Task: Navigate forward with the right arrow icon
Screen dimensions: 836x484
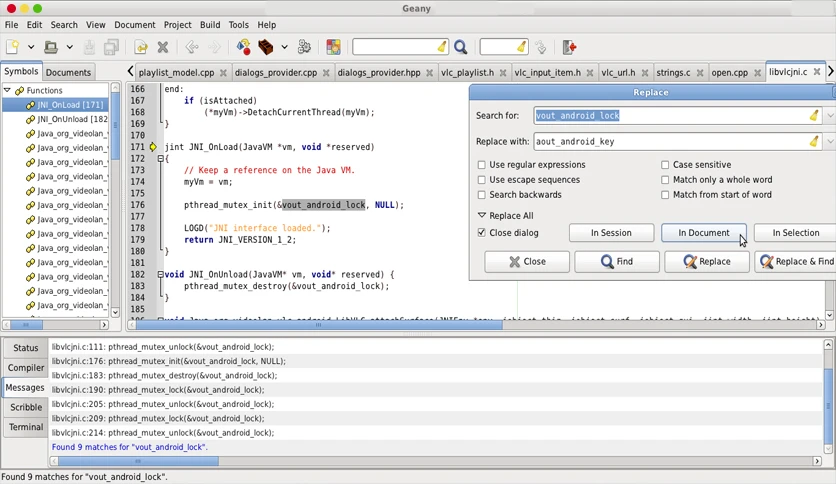Action: 214,47
